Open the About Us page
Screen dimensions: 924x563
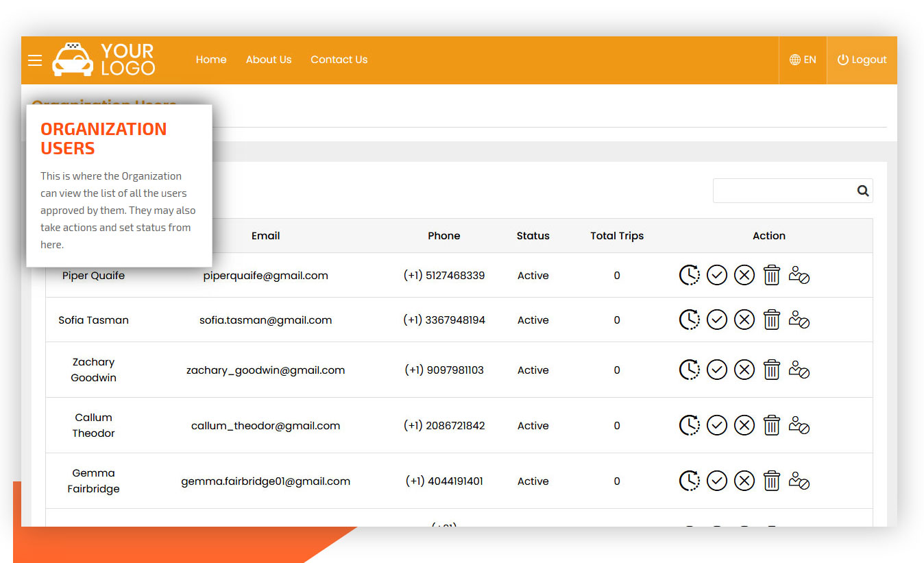tap(269, 60)
